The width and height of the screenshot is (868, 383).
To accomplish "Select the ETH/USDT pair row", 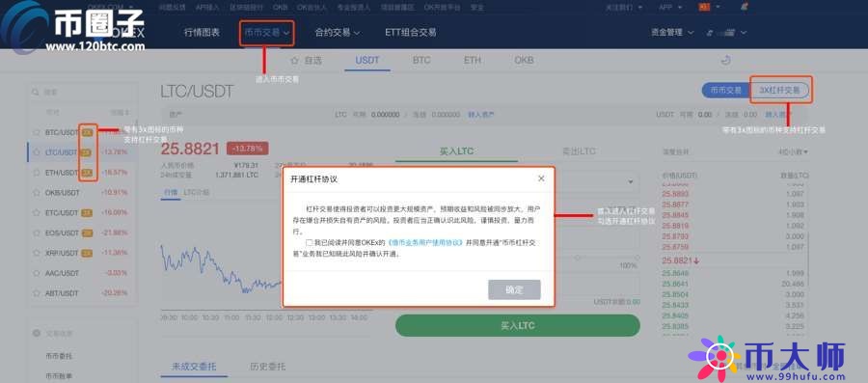I will (x=82, y=173).
